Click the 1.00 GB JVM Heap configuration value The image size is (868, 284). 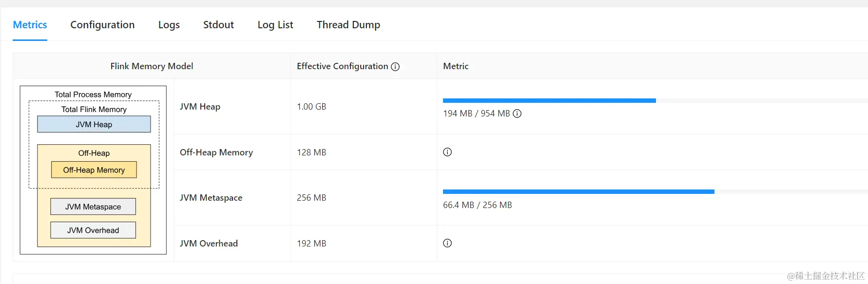[311, 107]
